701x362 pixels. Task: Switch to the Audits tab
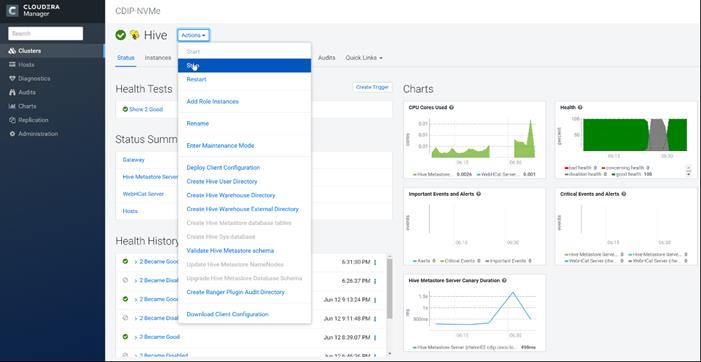click(327, 58)
